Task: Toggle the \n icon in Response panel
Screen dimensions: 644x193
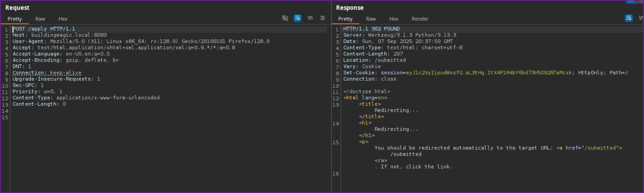Action: click(641, 18)
